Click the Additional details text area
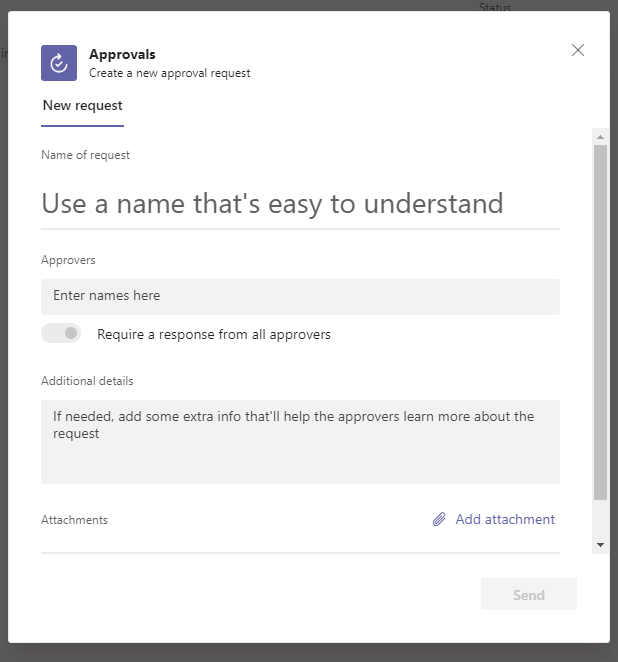Screen dimensions: 618x662 pyautogui.click(x=300, y=441)
